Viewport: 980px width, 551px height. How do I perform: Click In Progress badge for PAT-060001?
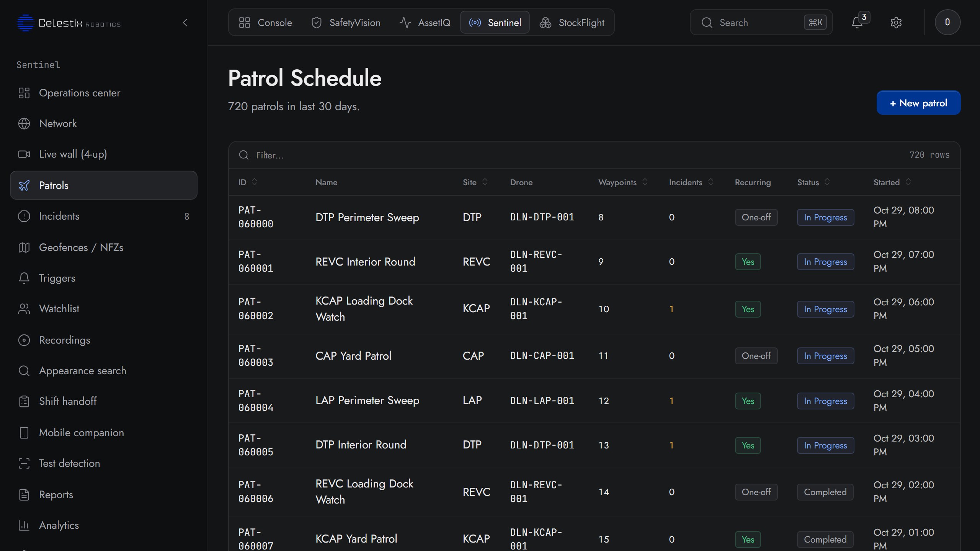tap(825, 262)
